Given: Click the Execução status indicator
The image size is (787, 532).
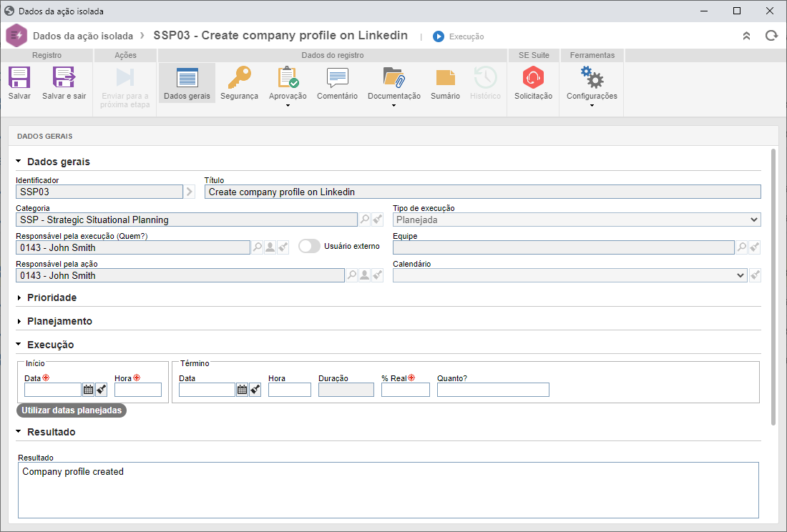Looking at the screenshot, I should click(458, 36).
